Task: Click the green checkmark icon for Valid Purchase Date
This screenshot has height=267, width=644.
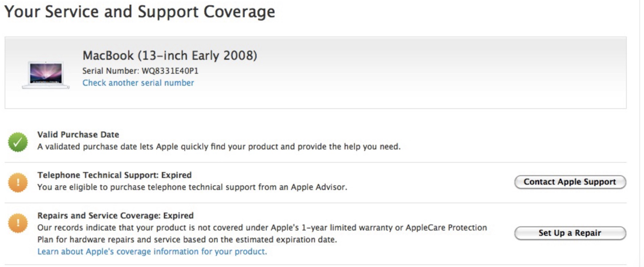Action: [18, 142]
